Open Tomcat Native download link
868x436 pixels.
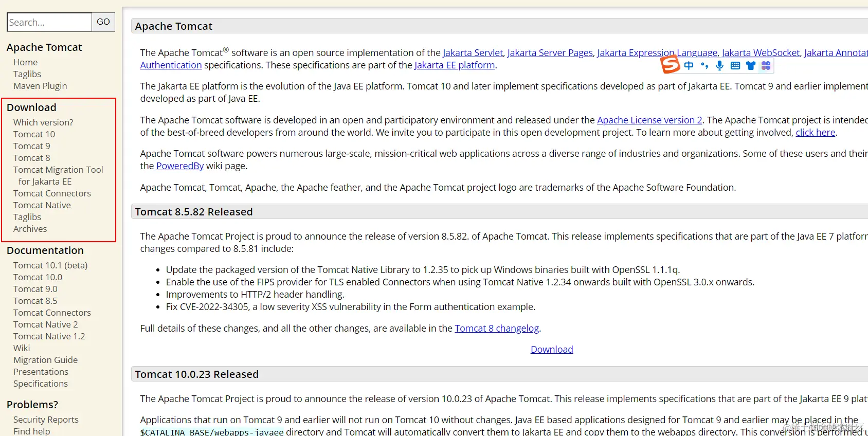pos(42,205)
